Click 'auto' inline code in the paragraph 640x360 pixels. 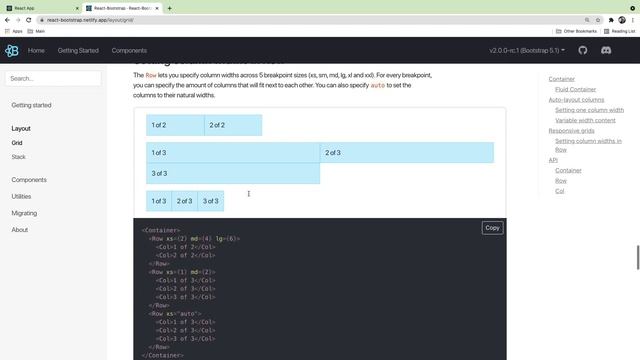[378, 85]
